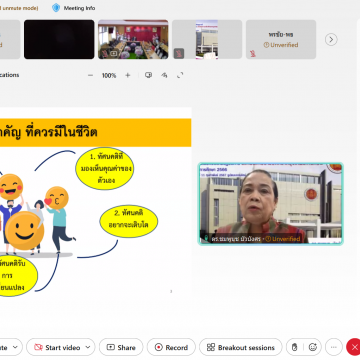The height and width of the screenshot is (360, 360).
Task: Toggle Record meeting on
Action: 171,347
